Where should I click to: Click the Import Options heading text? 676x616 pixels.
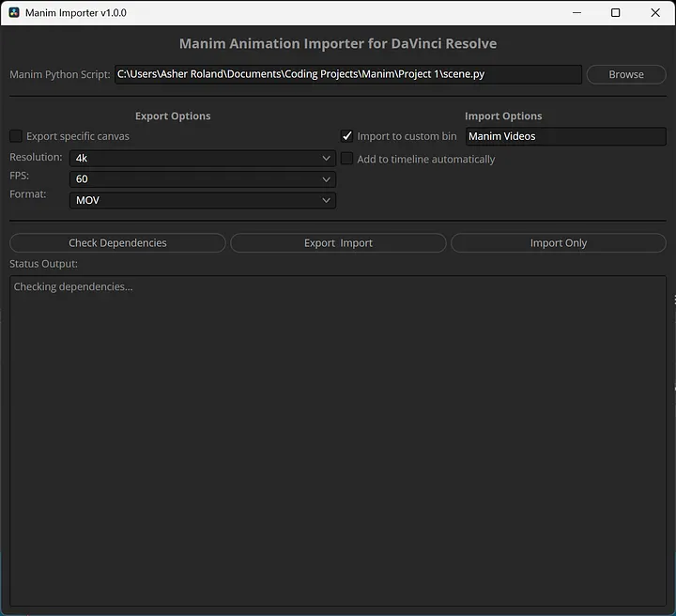pyautogui.click(x=503, y=115)
